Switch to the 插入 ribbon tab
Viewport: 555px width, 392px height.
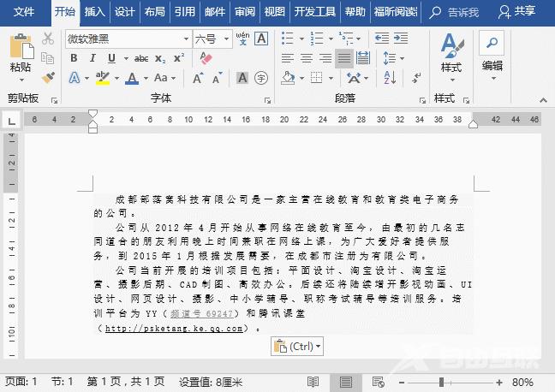tap(95, 12)
